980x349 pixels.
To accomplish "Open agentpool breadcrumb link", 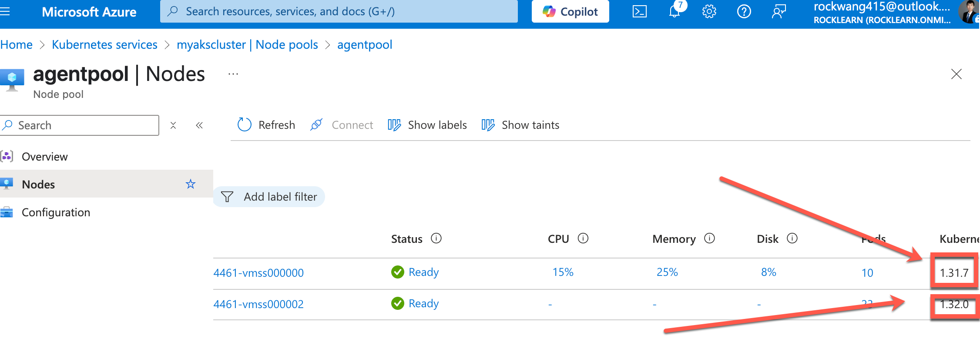I will [365, 45].
